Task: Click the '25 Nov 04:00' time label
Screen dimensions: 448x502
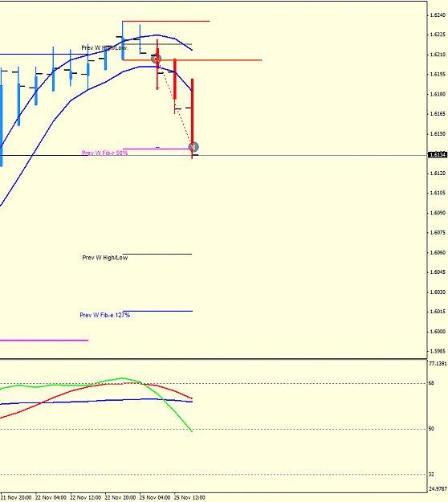Action: click(155, 497)
